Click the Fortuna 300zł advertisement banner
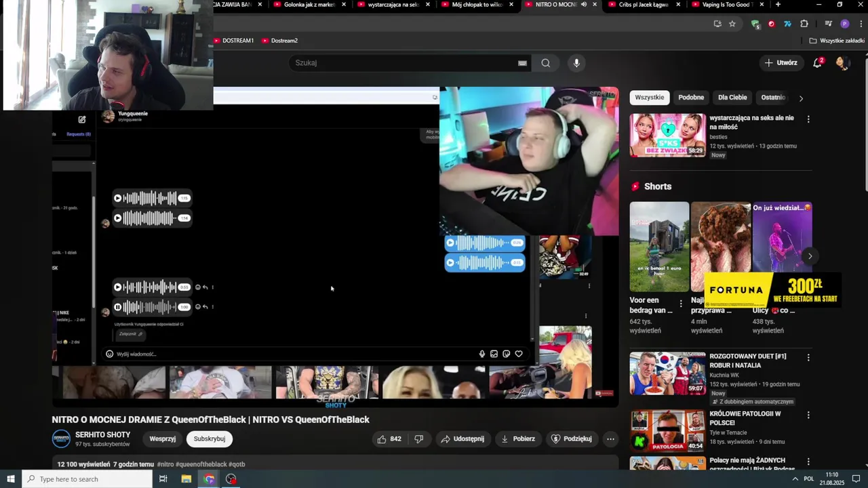 click(x=773, y=290)
